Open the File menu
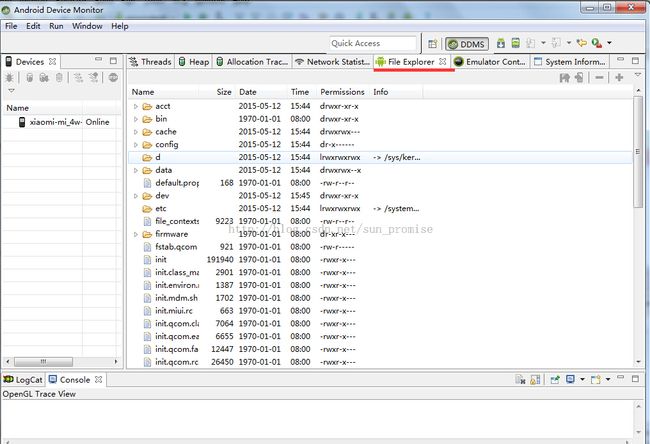The width and height of the screenshot is (650, 444). 11,26
